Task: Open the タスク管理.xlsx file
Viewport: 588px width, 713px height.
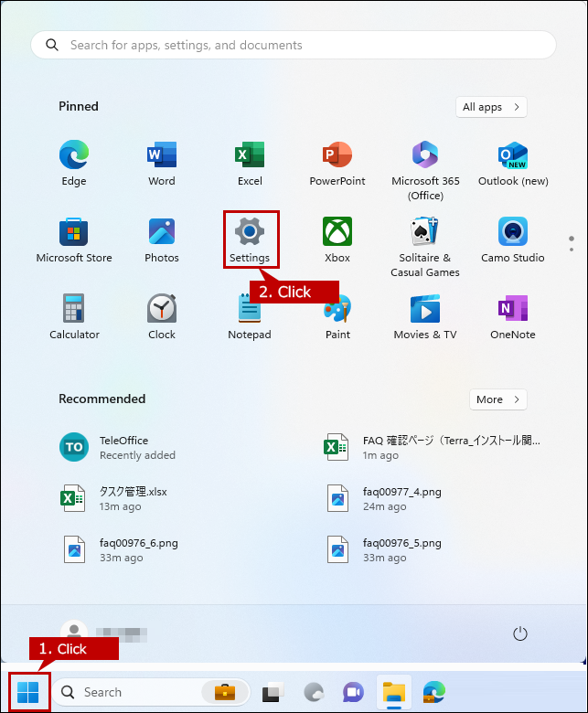Action: click(113, 498)
